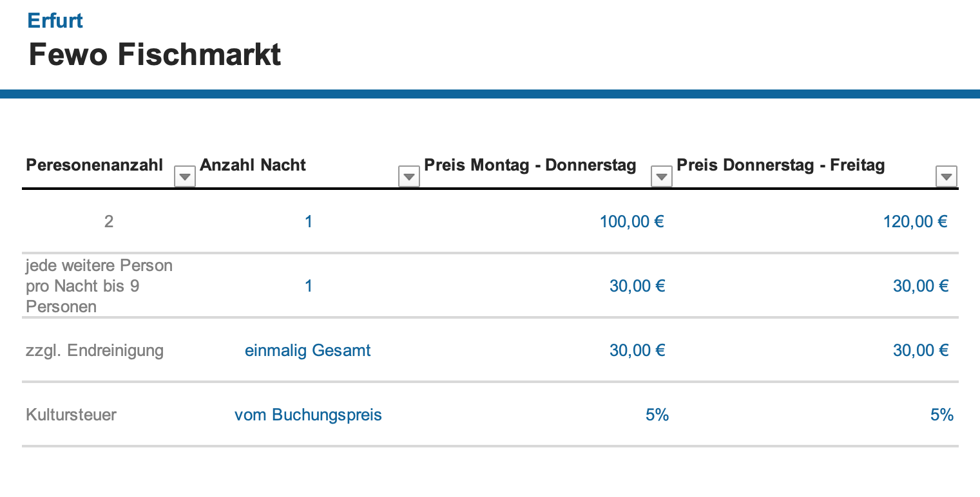Click the Preis Donnerstag - Freitag header
This screenshot has width=980, height=497.
coord(780,165)
